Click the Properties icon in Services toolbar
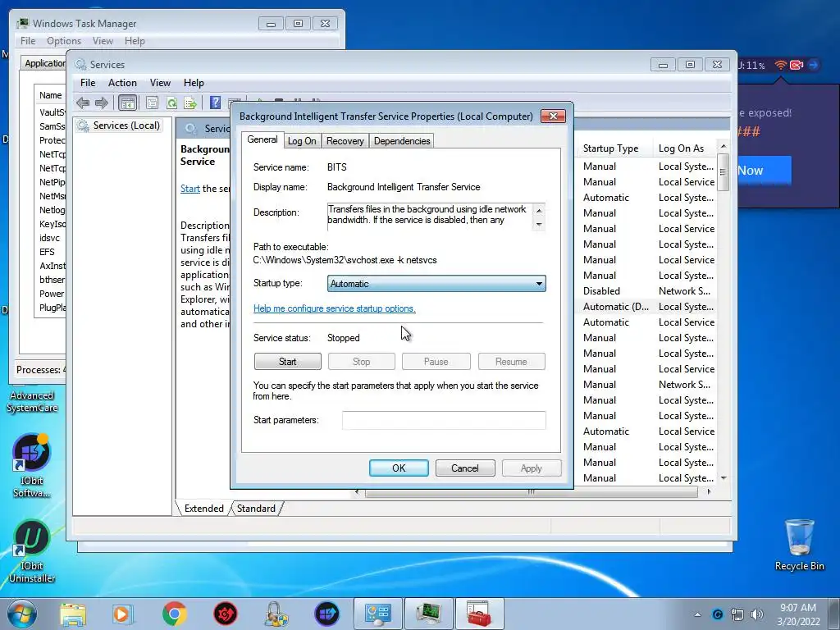Image resolution: width=840 pixels, height=630 pixels. point(152,103)
